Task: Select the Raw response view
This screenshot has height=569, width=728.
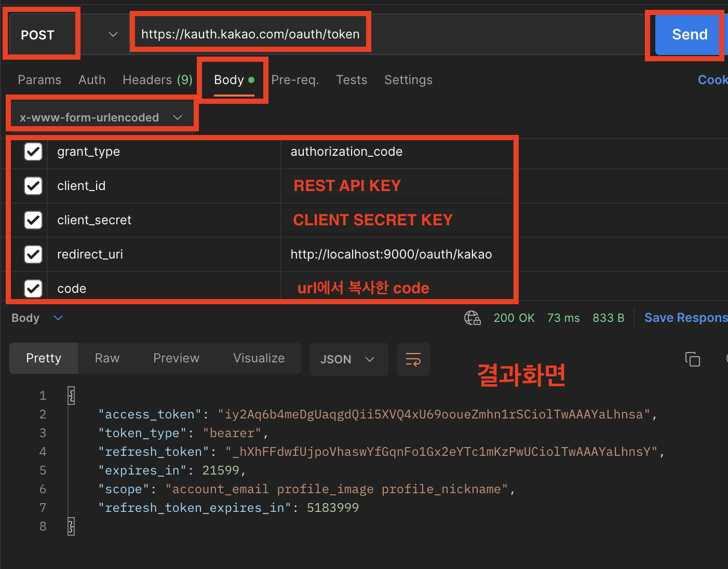Action: pos(107,358)
